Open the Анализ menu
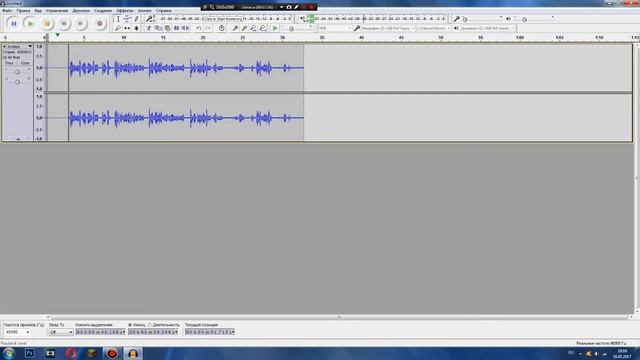The height and width of the screenshot is (360, 640). click(144, 11)
